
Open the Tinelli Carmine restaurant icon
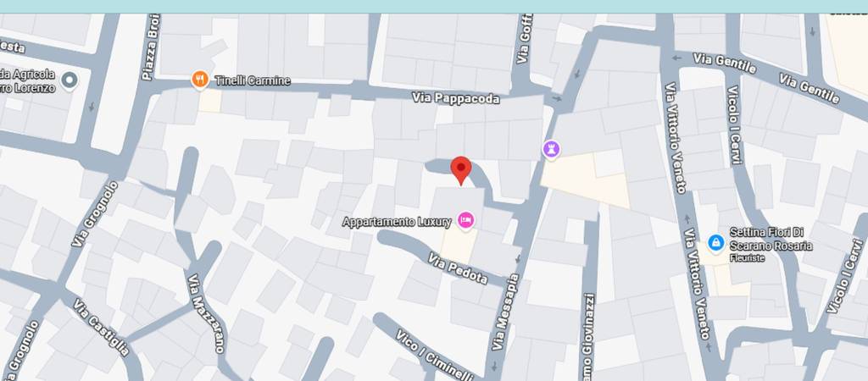point(200,80)
